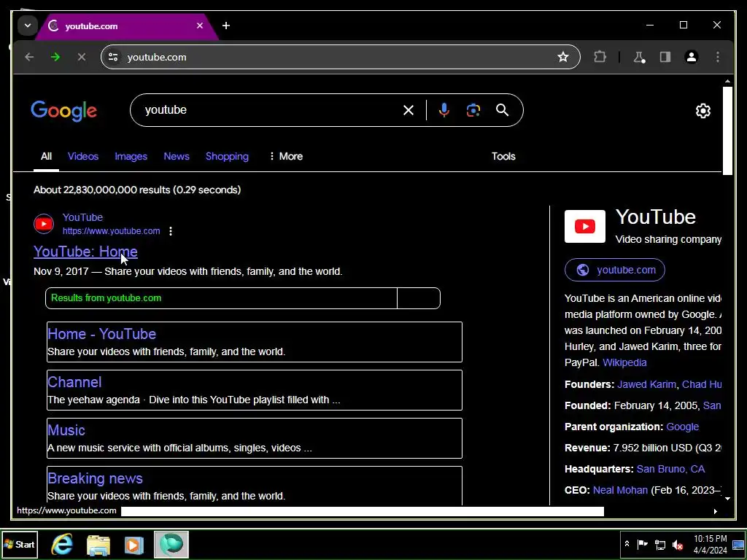Open the Windows Start menu
Screen dimensions: 747x560
[20, 544]
